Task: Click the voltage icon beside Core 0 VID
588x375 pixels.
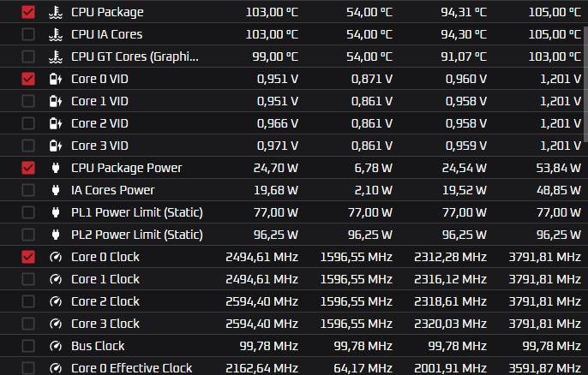Action: [x=55, y=79]
